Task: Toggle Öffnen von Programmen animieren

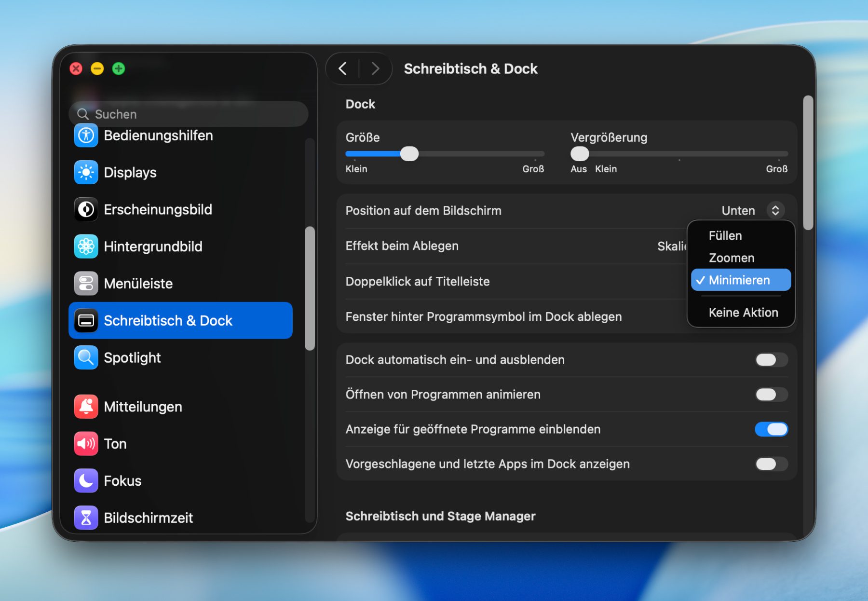Action: tap(771, 395)
